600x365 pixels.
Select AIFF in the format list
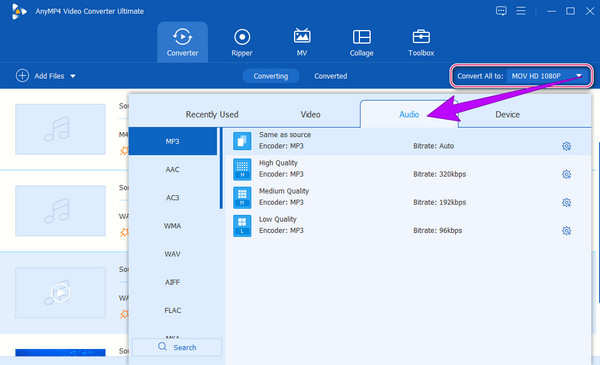173,282
